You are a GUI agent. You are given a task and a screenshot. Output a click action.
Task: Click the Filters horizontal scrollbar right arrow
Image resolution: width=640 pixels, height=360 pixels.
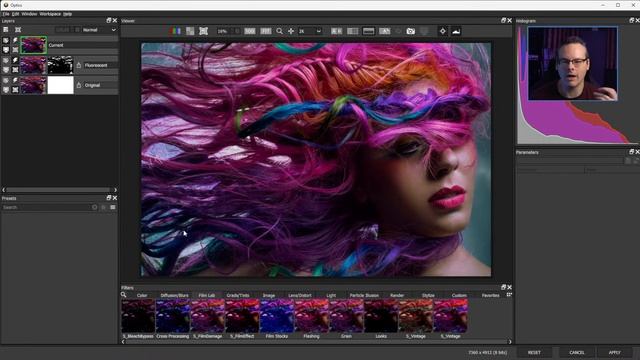510,342
